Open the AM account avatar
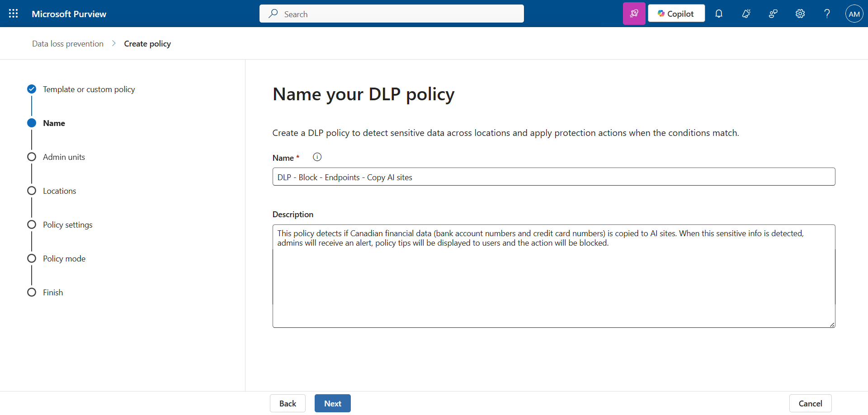The width and height of the screenshot is (868, 415). pos(854,14)
